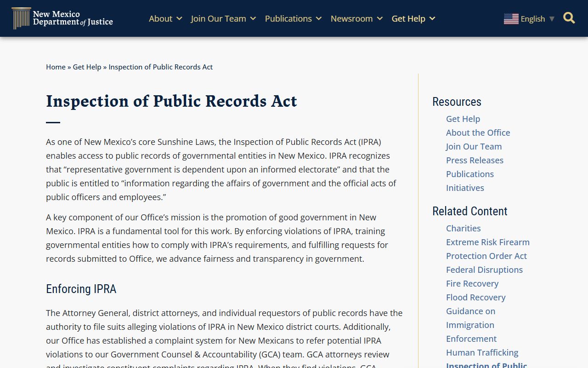Open Fire Recovery sidebar link
588x368 pixels.
[x=472, y=283]
